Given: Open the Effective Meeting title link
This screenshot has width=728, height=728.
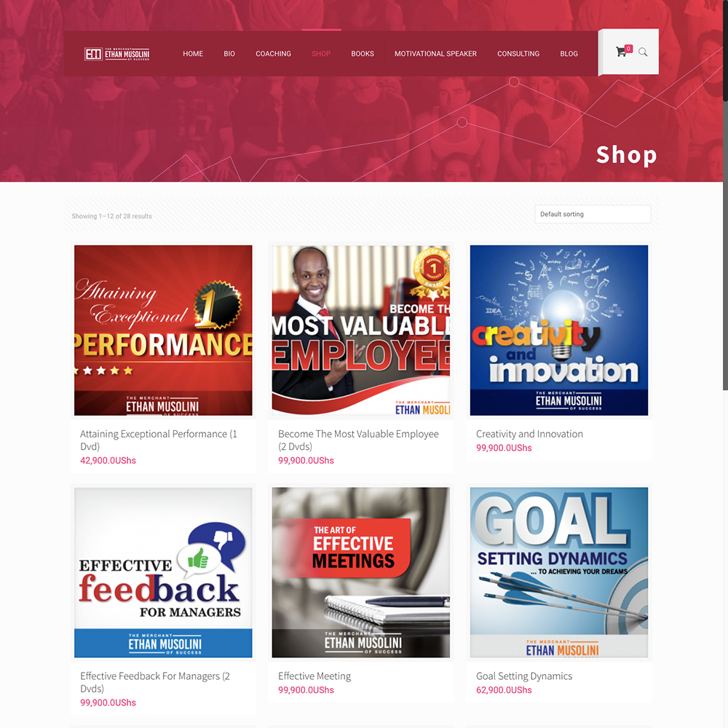Looking at the screenshot, I should pyautogui.click(x=314, y=676).
